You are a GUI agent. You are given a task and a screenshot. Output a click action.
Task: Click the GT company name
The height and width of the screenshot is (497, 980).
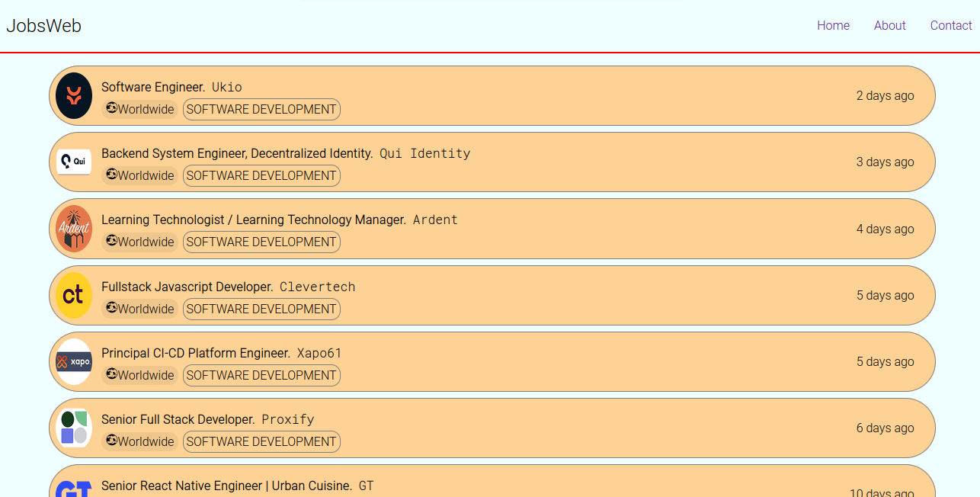point(367,486)
